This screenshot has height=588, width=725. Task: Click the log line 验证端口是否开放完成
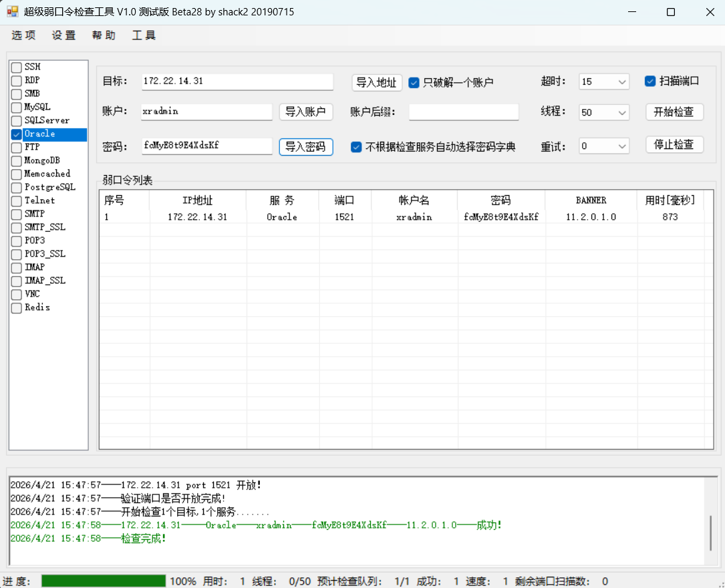point(118,498)
